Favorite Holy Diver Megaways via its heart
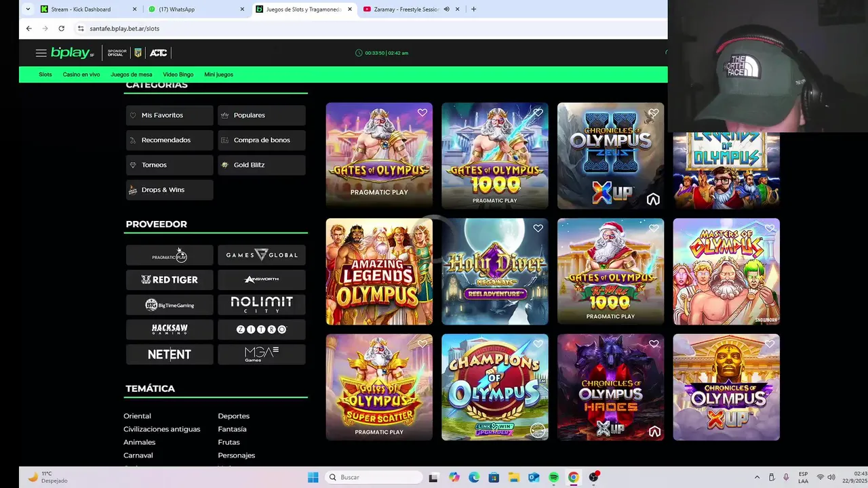Screen dimensions: 868x488 click(x=538, y=228)
